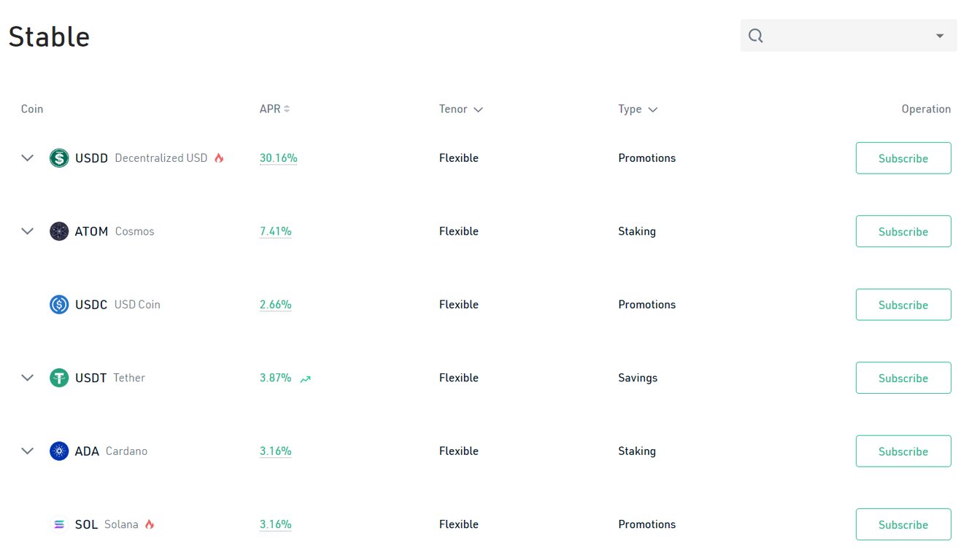Open the 7.41% APR link for ATOM

pos(275,231)
